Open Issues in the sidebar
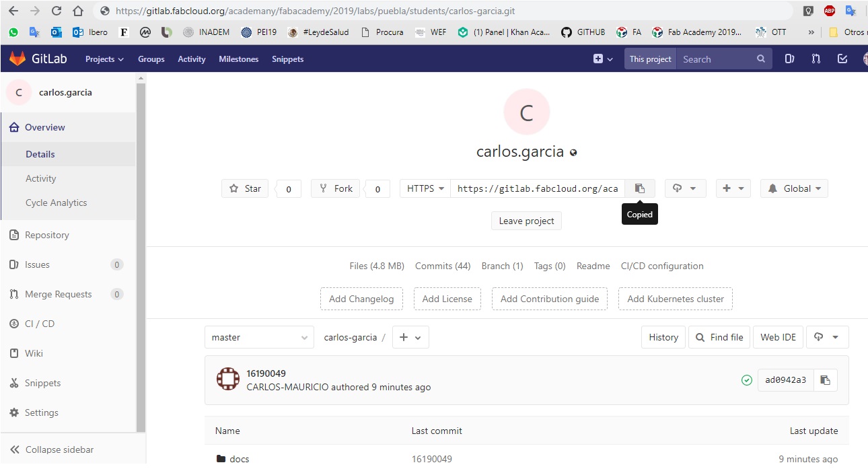Viewport: 868px width, 471px height. [x=68, y=264]
